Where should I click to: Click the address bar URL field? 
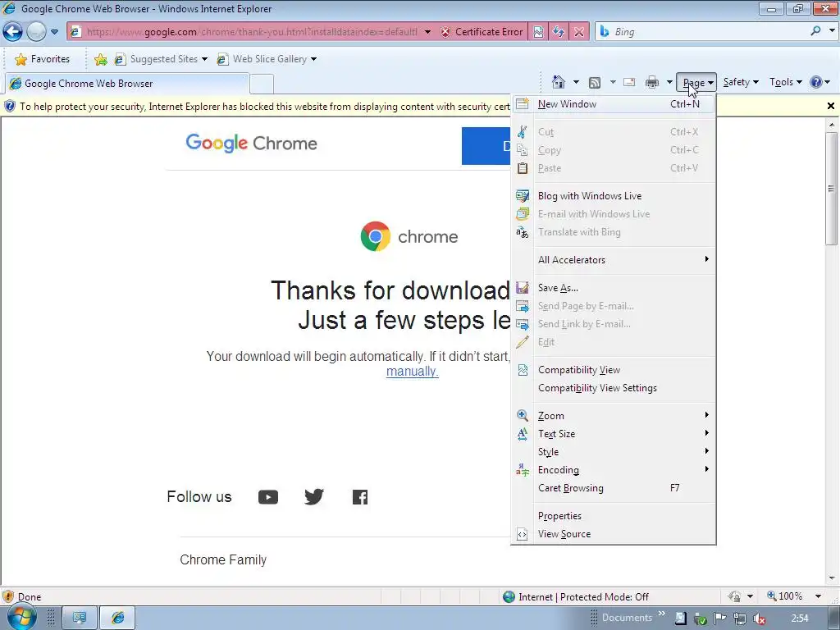point(252,32)
